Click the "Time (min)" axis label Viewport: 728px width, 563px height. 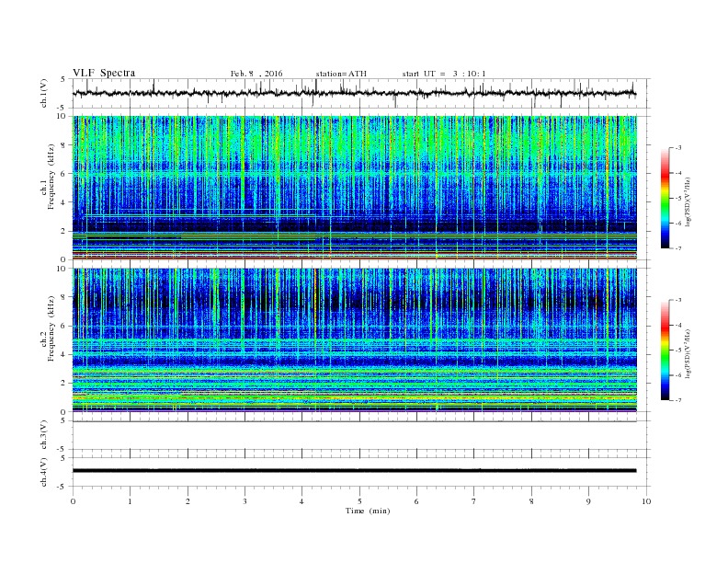pyautogui.click(x=368, y=511)
